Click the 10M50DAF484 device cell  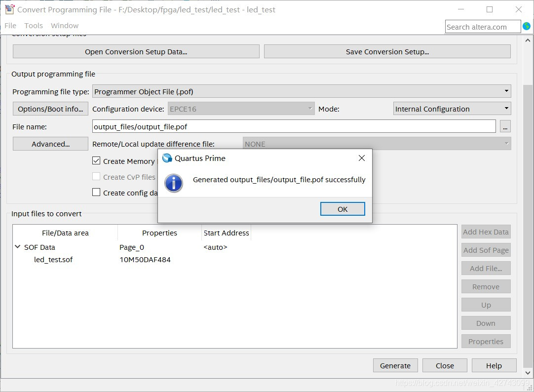(145, 260)
